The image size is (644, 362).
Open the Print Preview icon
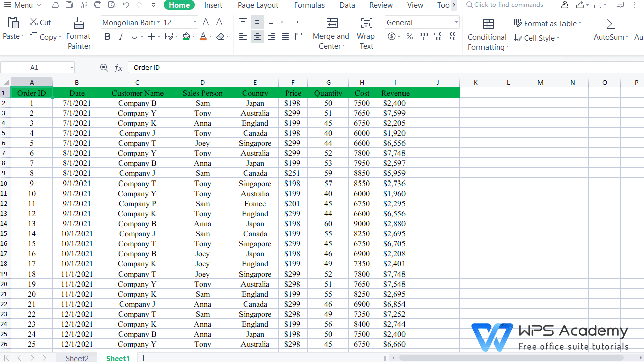point(112,5)
